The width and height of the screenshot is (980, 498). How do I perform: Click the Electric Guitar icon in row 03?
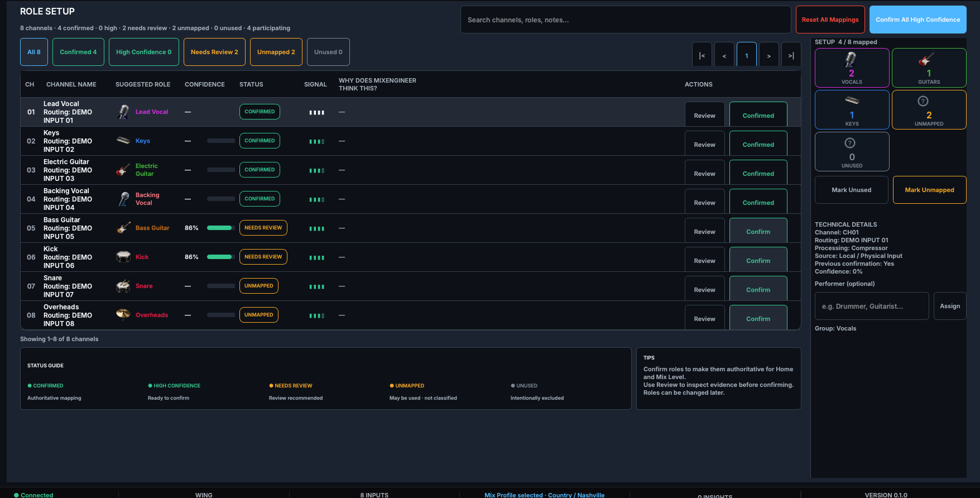pyautogui.click(x=123, y=170)
